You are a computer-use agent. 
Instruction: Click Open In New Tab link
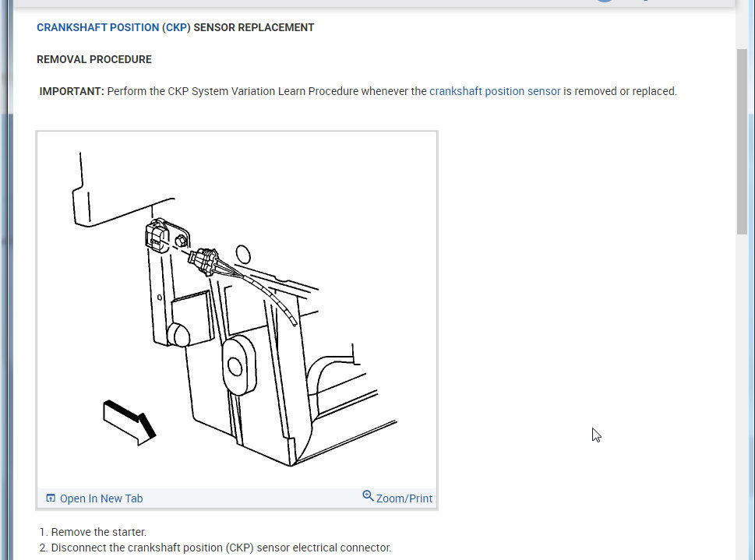pyautogui.click(x=101, y=498)
